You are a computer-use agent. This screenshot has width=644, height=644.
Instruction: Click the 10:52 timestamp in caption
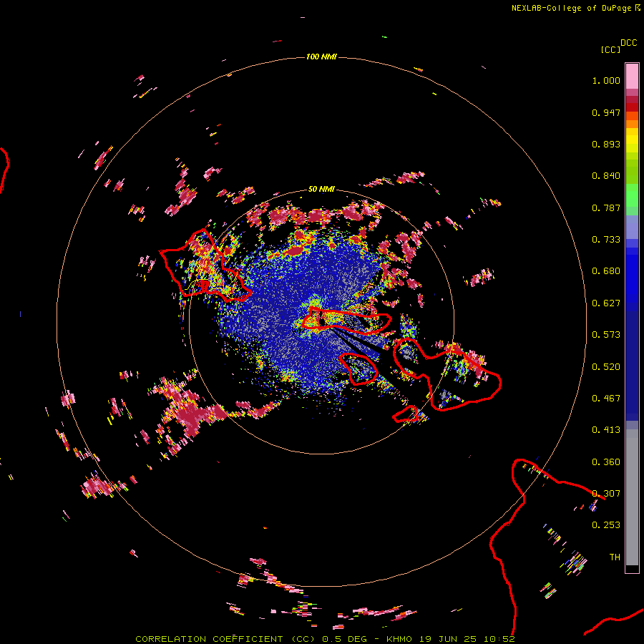pos(499,639)
